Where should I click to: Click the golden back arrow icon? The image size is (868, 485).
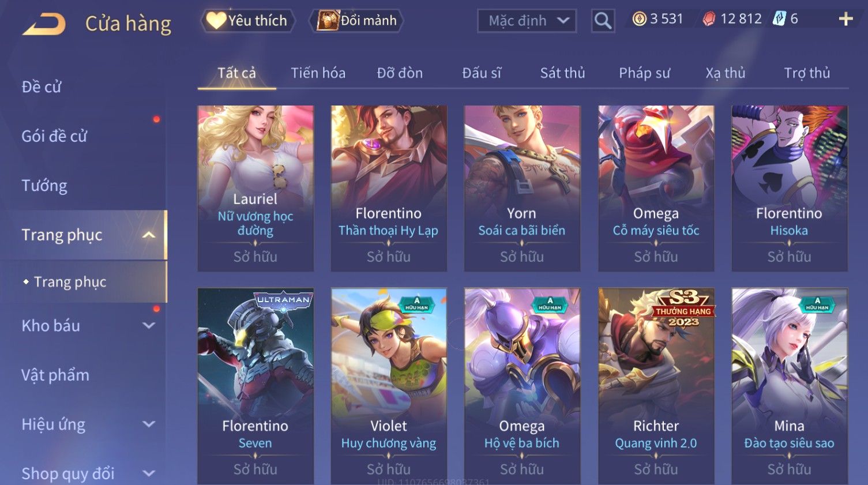coord(44,24)
